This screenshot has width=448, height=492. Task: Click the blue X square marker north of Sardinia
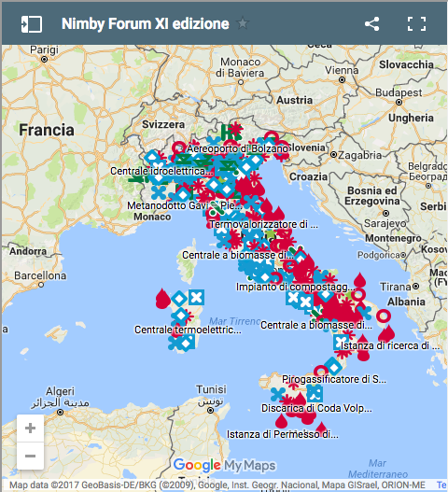tap(196, 298)
